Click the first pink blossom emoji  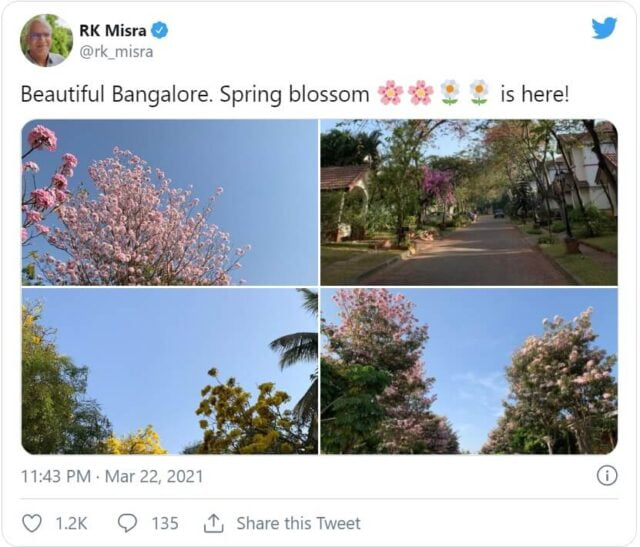coord(390,94)
